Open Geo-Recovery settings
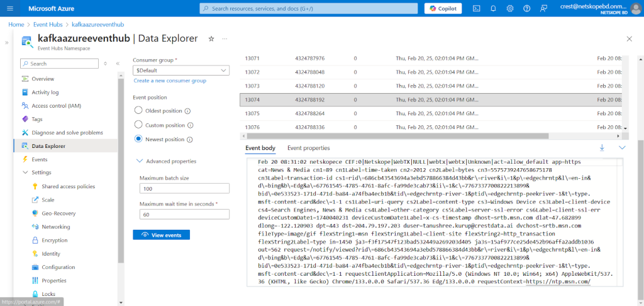This screenshot has width=644, height=306. click(x=58, y=213)
